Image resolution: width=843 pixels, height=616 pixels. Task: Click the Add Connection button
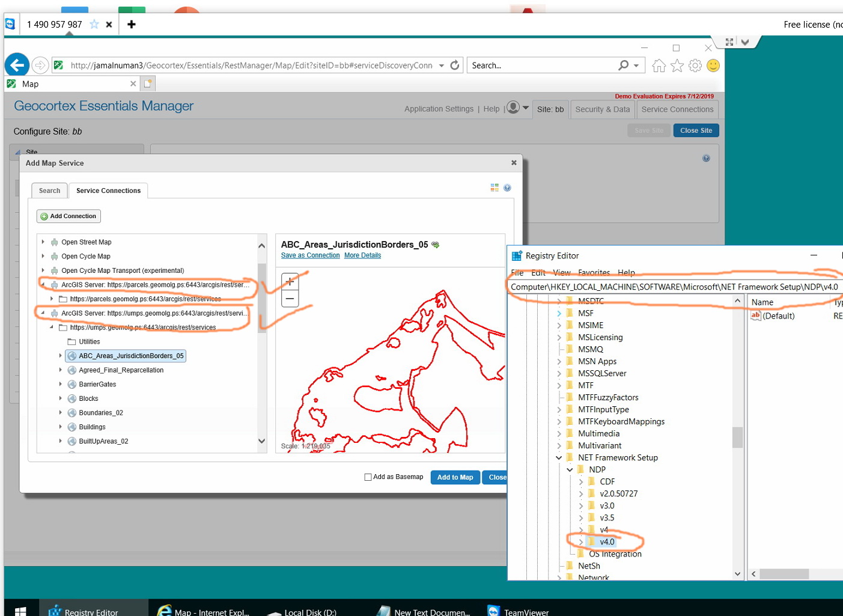(68, 216)
